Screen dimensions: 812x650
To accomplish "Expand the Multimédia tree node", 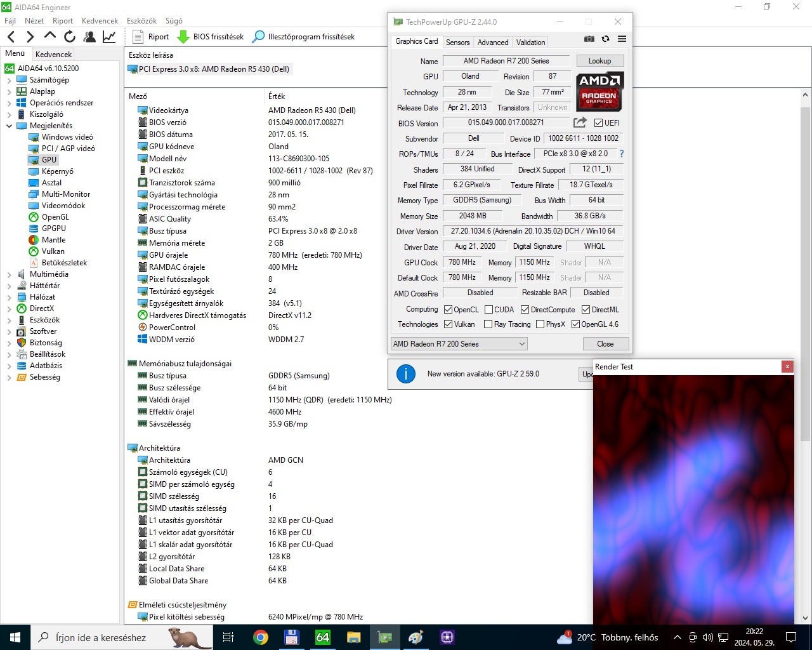I will 9,274.
